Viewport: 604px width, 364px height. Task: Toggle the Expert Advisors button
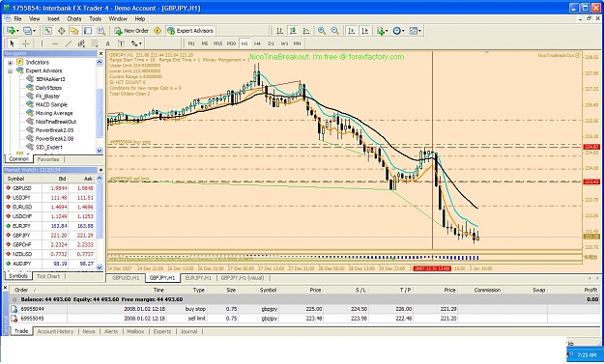190,31
